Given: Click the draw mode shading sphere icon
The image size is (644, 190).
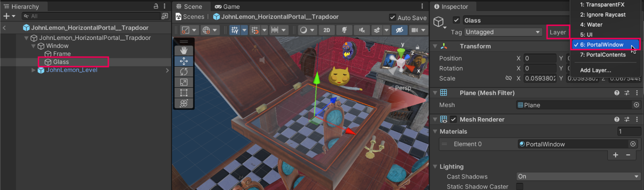Looking at the screenshot, I should click(303, 30).
